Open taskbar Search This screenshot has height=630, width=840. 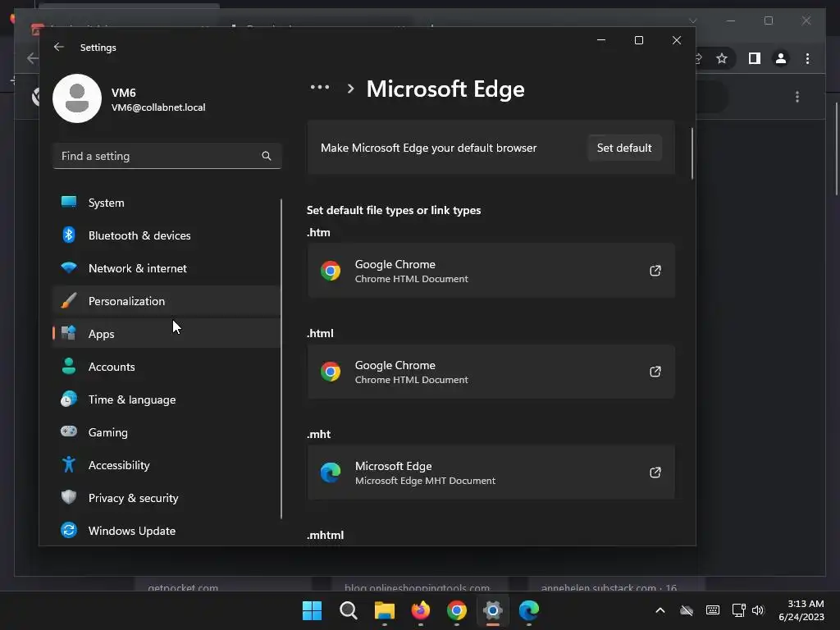[x=348, y=610]
